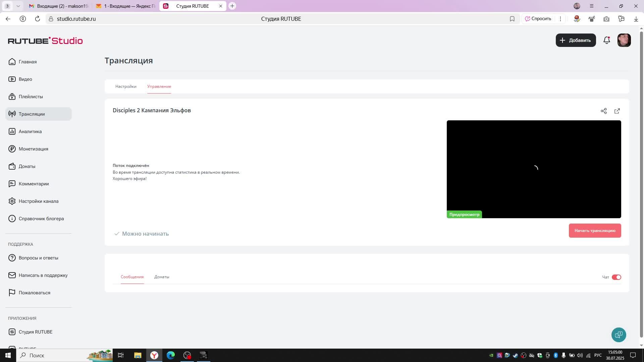
Task: Open the notifications bell
Action: tap(606, 40)
